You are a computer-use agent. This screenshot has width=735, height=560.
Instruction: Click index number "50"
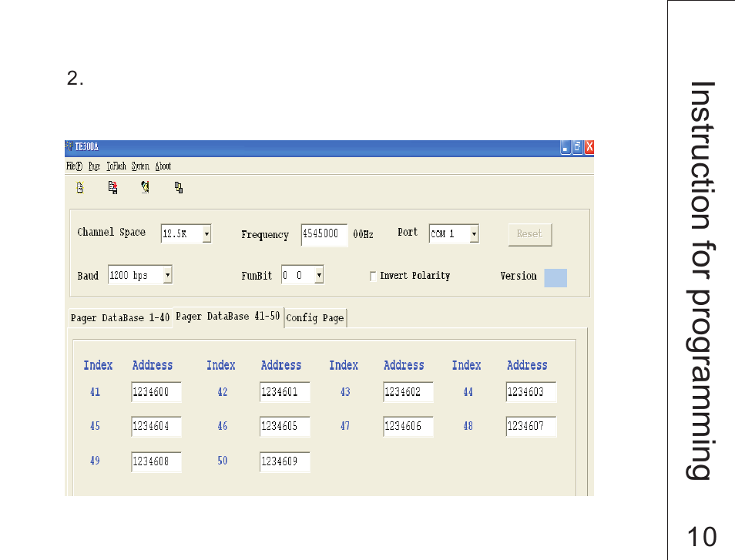point(223,461)
